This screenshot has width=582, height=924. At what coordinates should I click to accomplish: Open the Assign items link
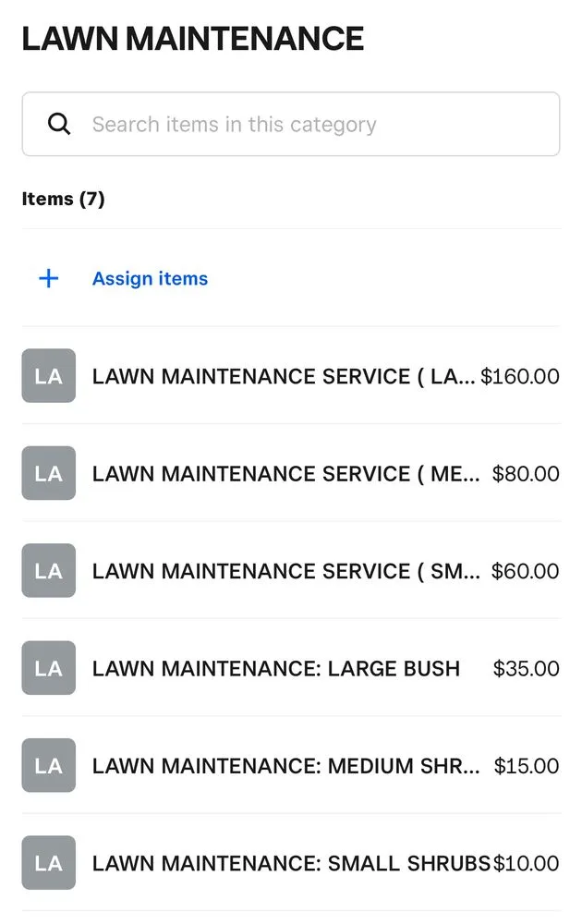150,278
